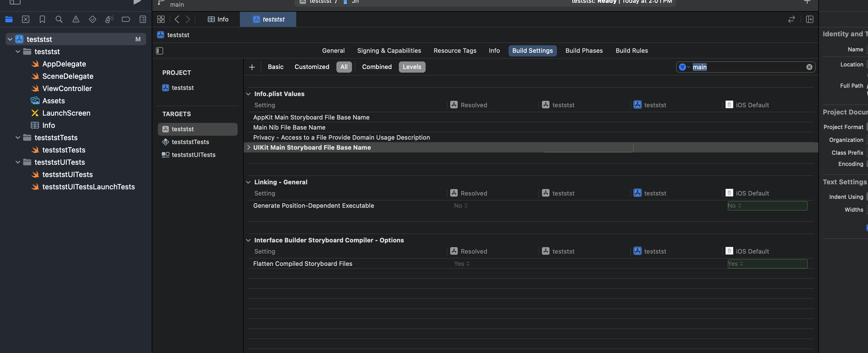Show Basic build settings

tap(276, 67)
